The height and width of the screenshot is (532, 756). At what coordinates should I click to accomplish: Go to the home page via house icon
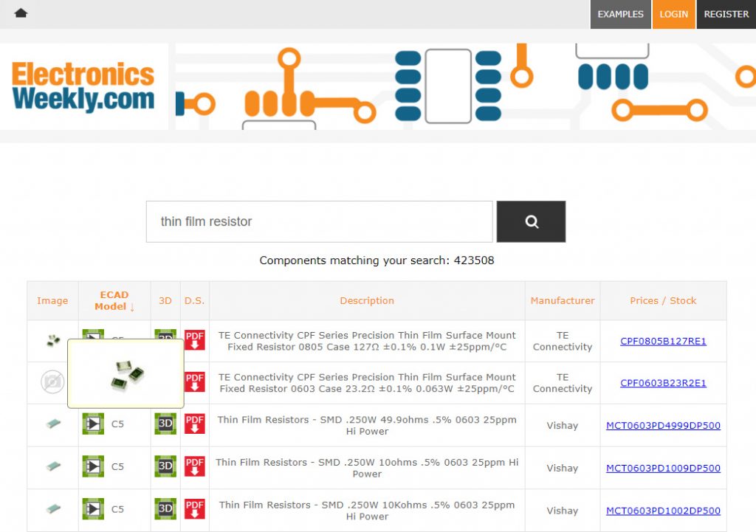[21, 13]
